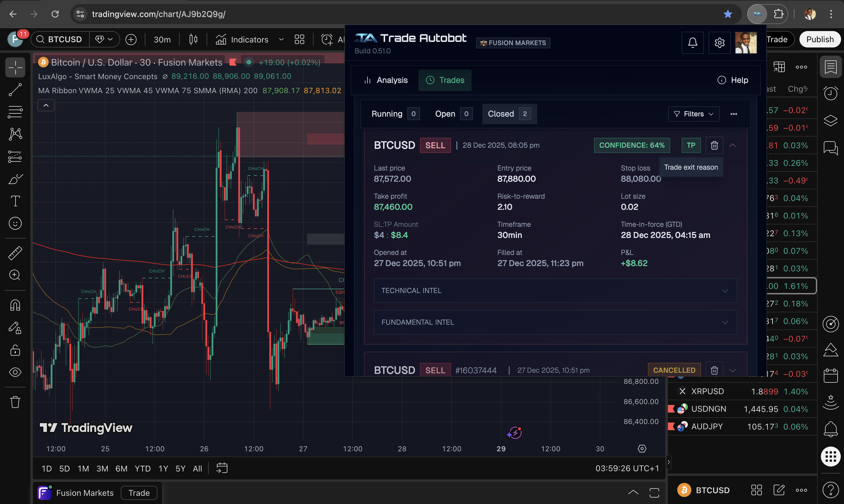Remove all drawings with the trash icon

coord(15,402)
